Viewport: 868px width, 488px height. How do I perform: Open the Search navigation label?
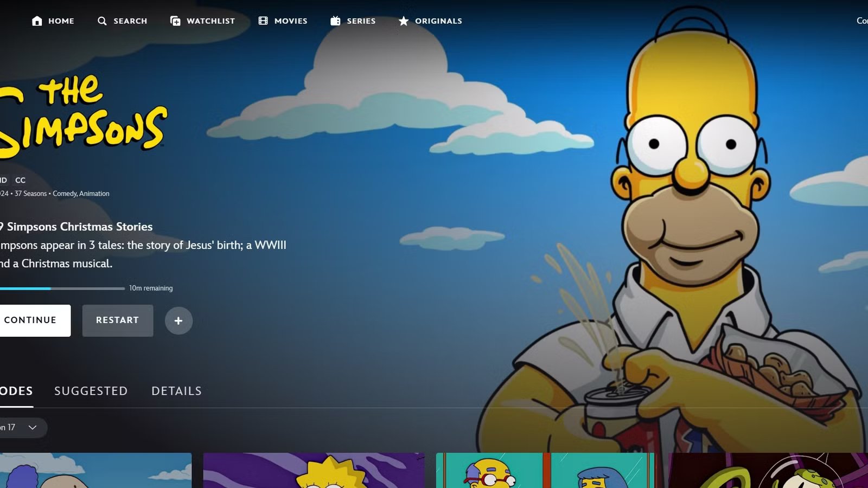coord(130,21)
